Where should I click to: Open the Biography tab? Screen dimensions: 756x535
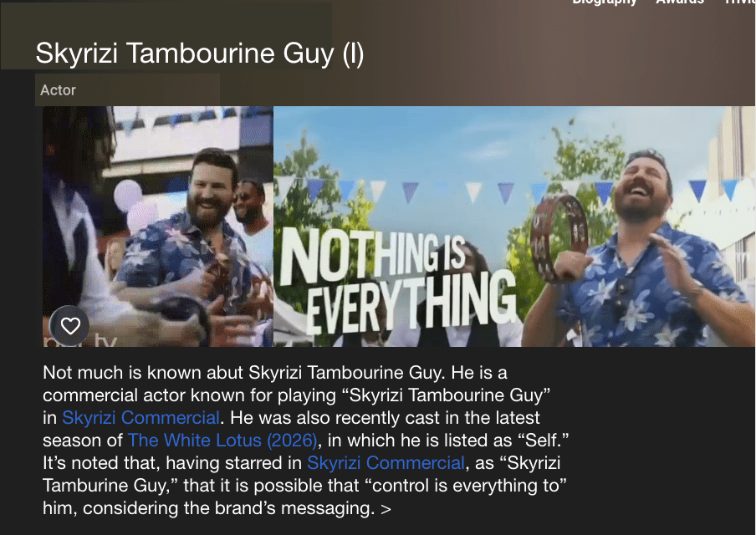(x=604, y=3)
